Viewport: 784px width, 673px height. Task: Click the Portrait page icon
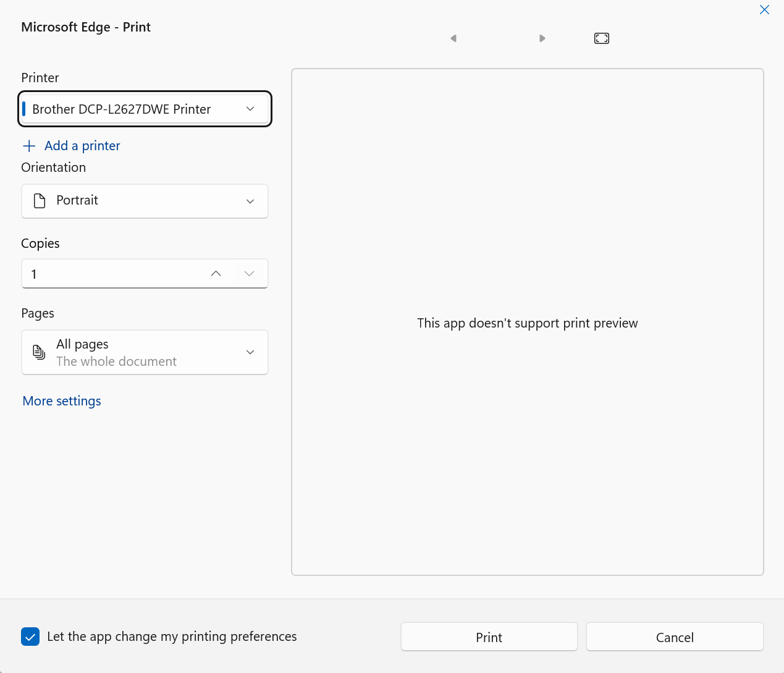[40, 201]
